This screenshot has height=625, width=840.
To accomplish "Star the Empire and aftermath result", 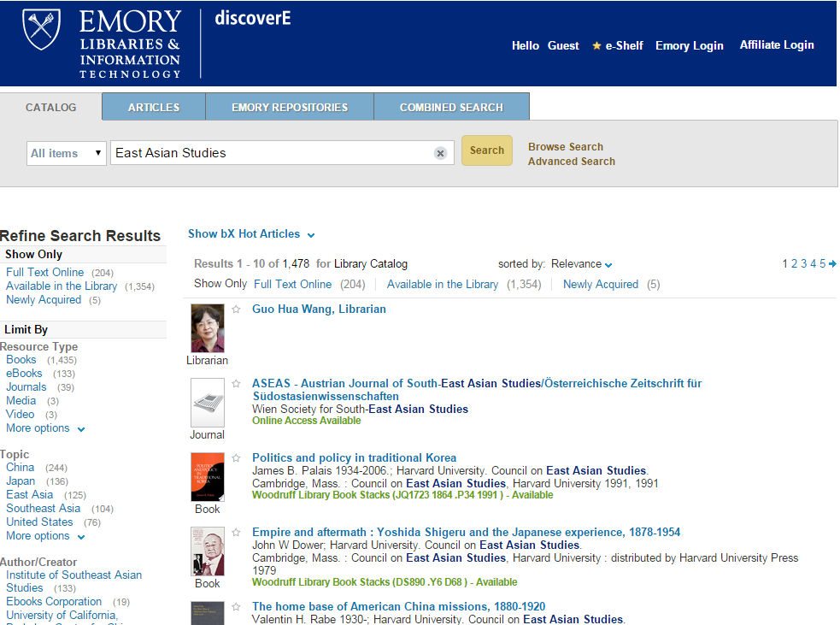I will (236, 533).
